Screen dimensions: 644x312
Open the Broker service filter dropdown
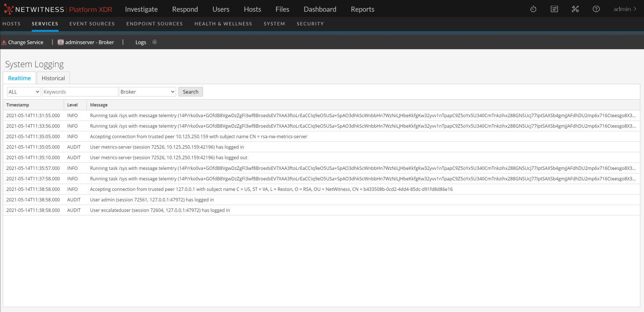(148, 92)
